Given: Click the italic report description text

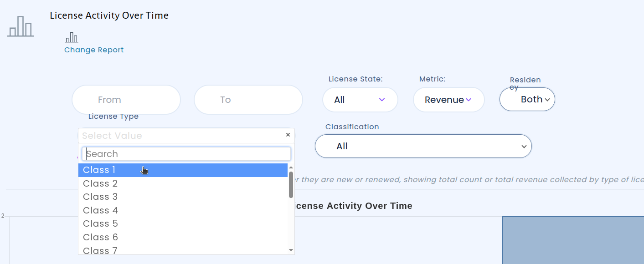Looking at the screenshot, I should pos(469,180).
